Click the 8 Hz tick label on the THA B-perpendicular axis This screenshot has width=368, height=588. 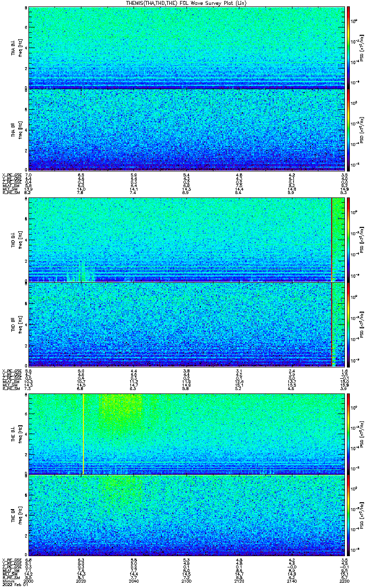pos(26,8)
